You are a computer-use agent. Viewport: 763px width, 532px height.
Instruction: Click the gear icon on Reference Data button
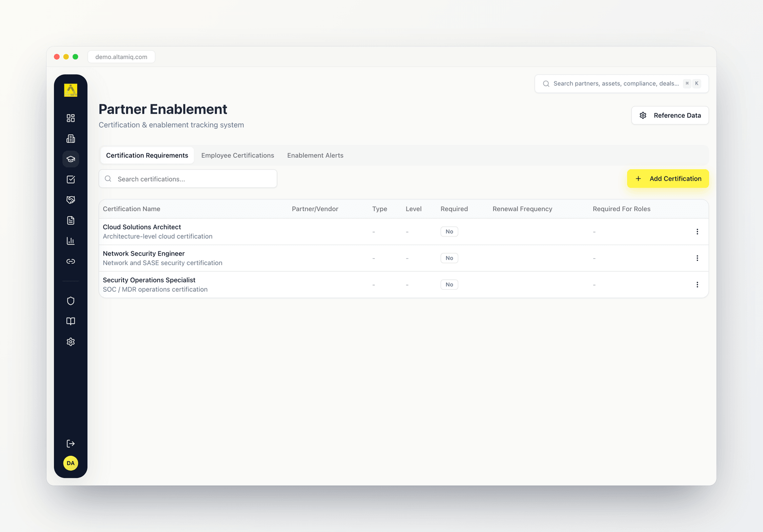point(643,115)
